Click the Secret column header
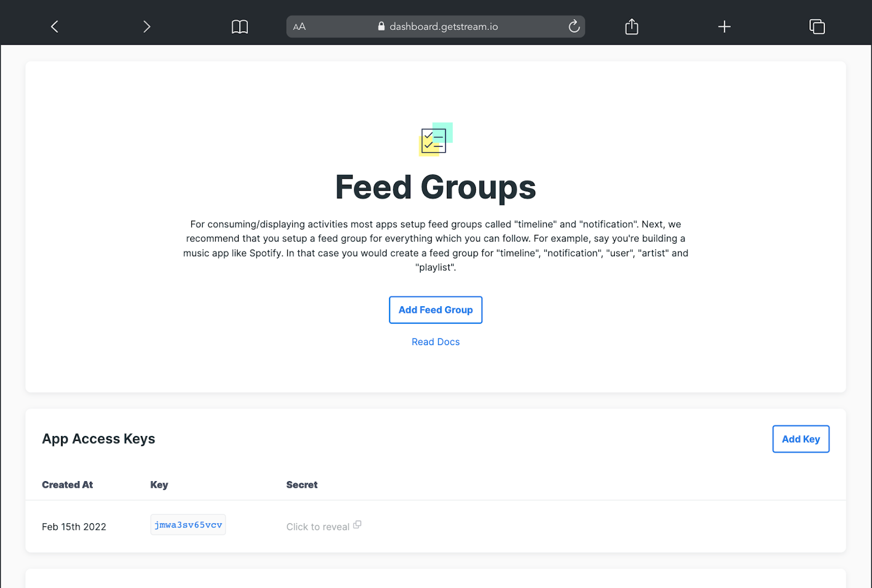 coord(301,484)
